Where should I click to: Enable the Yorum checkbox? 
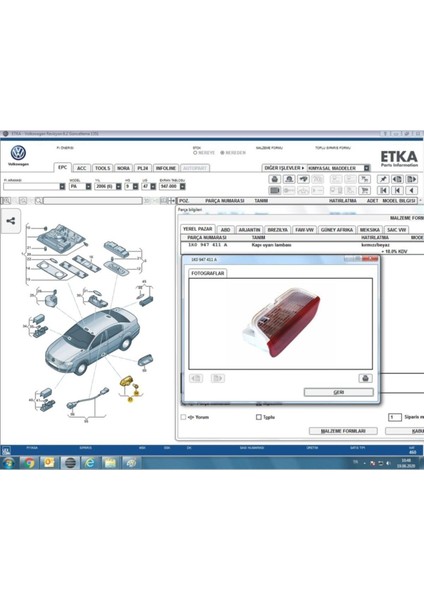(x=183, y=417)
